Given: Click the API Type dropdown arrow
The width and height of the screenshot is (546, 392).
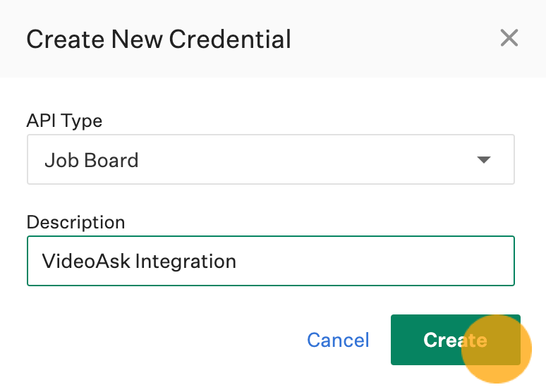Looking at the screenshot, I should [484, 160].
